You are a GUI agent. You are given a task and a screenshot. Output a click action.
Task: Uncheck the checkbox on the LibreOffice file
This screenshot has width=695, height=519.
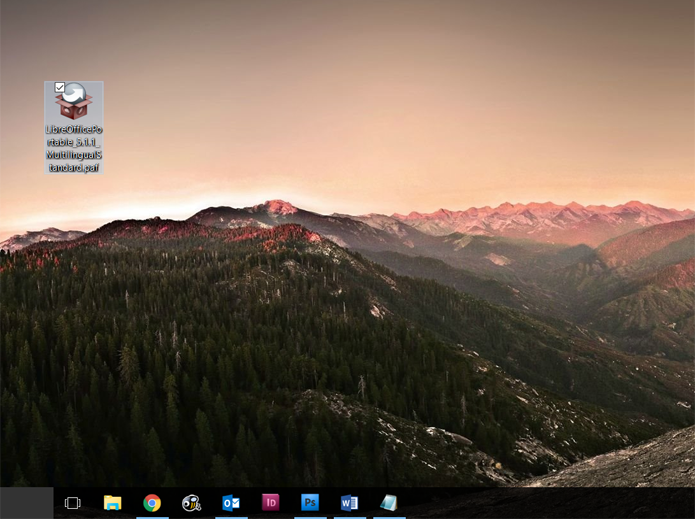60,87
